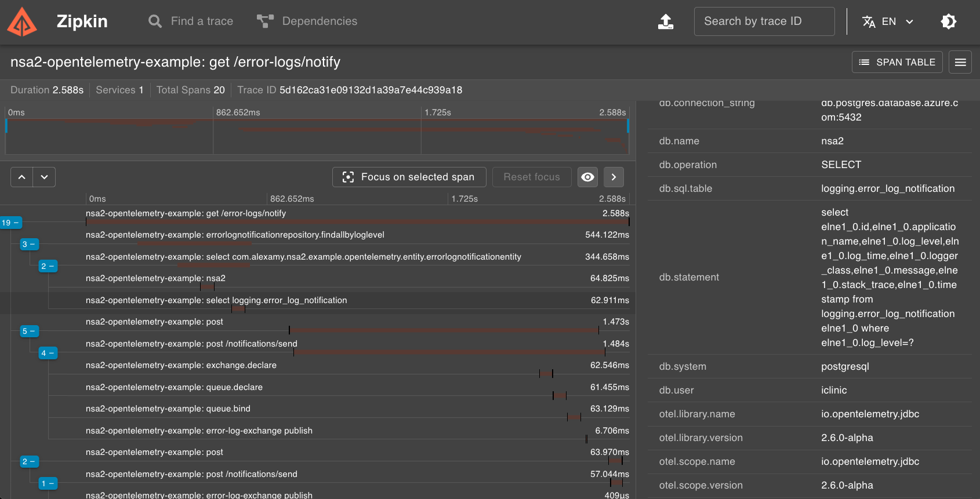Screen dimensions: 980x499
Task: Click the db.statement tag value
Action: click(890, 278)
